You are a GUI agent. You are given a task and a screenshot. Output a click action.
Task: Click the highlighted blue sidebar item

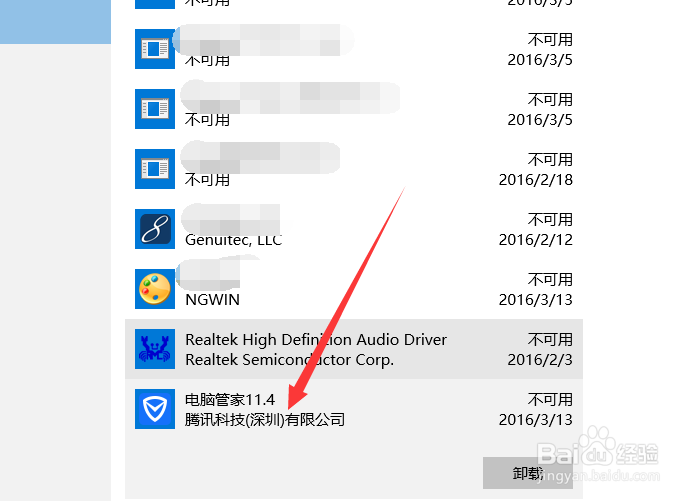(x=55, y=22)
